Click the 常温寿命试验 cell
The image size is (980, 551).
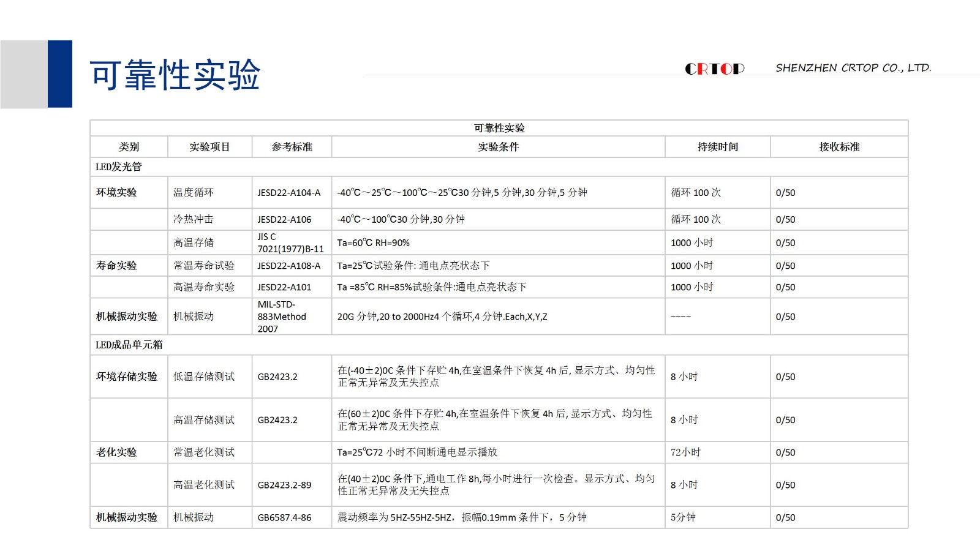pyautogui.click(x=209, y=266)
